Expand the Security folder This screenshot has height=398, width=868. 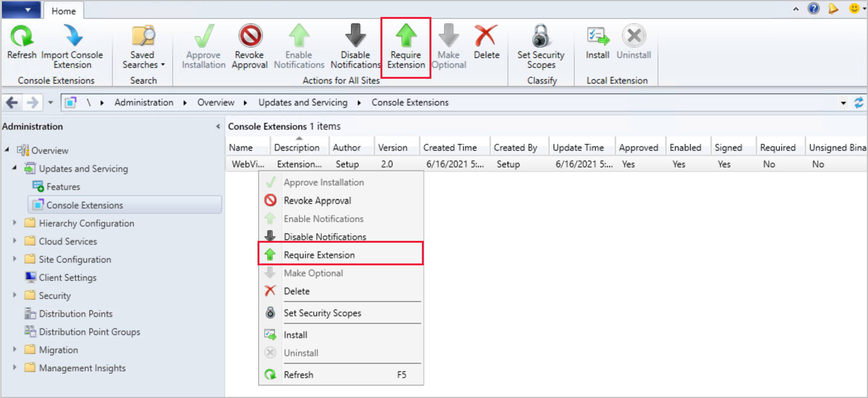(15, 295)
